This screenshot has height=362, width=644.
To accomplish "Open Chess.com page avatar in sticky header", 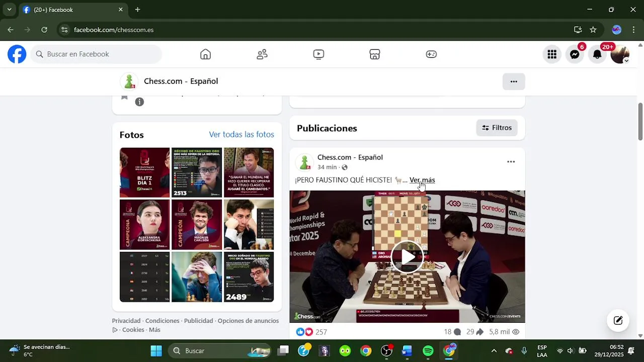I will pos(129,81).
